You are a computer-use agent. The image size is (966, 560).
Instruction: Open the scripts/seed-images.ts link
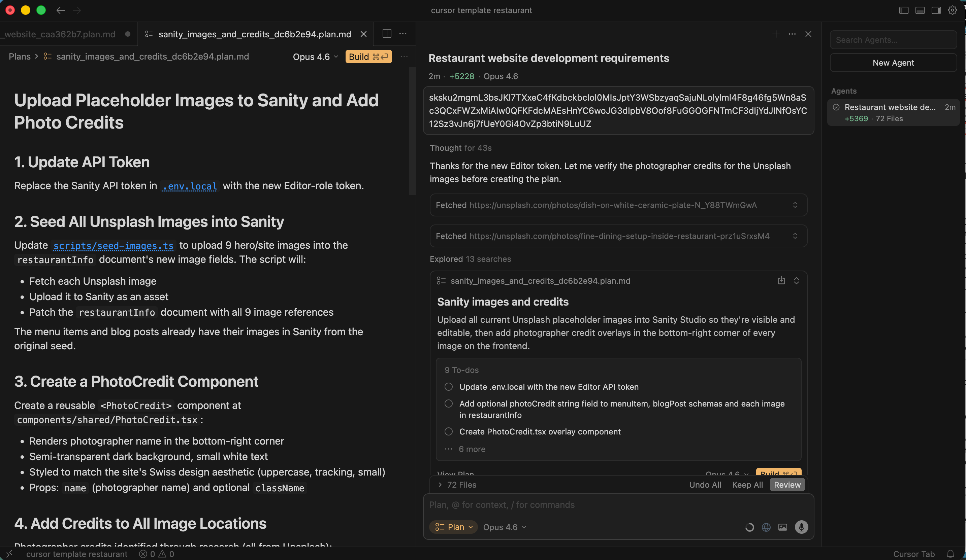[x=113, y=245]
